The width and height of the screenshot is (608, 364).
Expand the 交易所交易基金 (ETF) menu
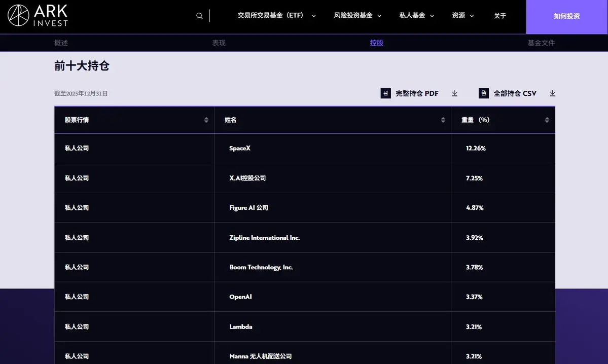(x=276, y=16)
